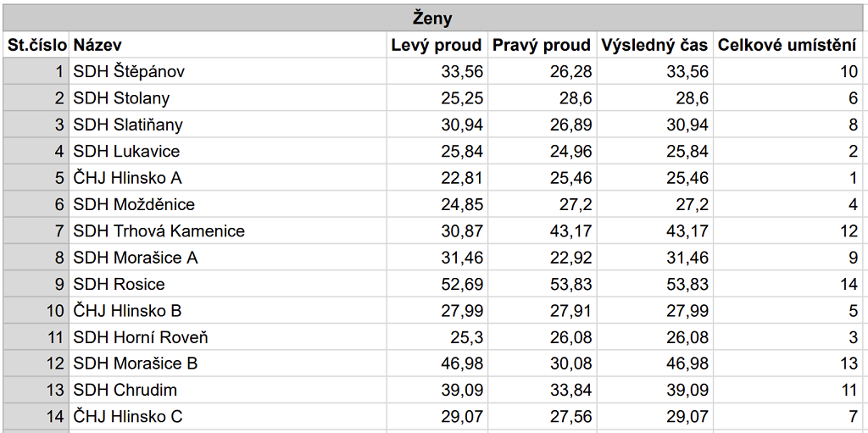Click the SDH Trhová Kamenice cell
The height and width of the screenshot is (433, 868).
[x=227, y=230]
